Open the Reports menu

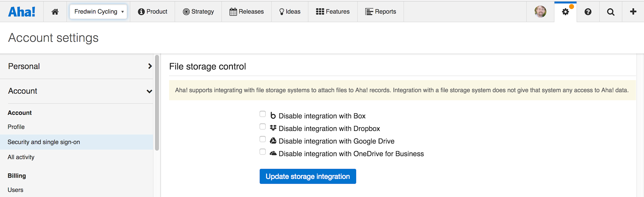coord(381,12)
